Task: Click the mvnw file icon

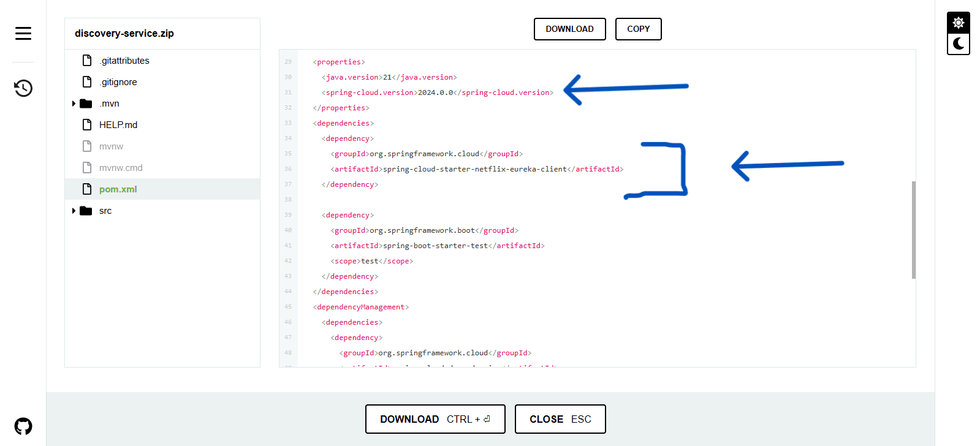Action: coord(87,146)
